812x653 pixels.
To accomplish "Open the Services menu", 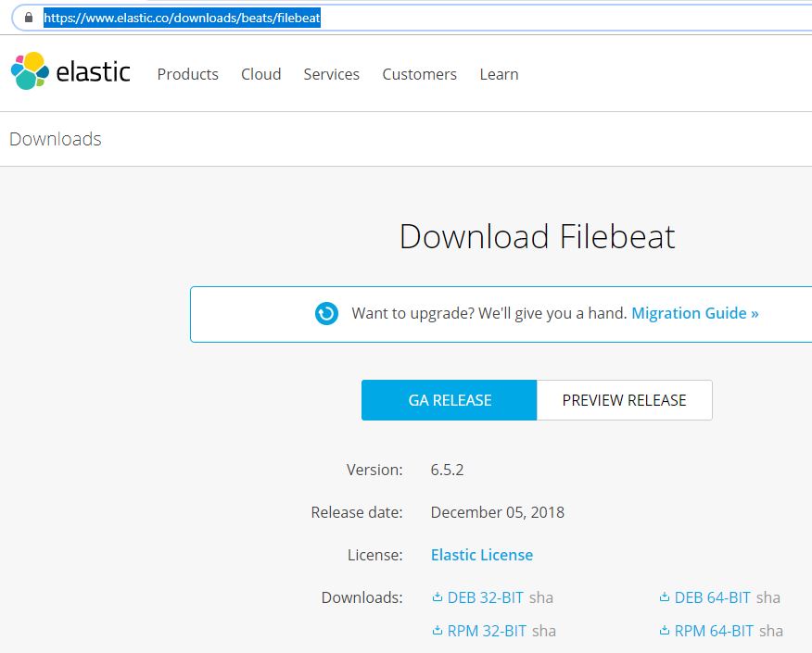I will 332,74.
